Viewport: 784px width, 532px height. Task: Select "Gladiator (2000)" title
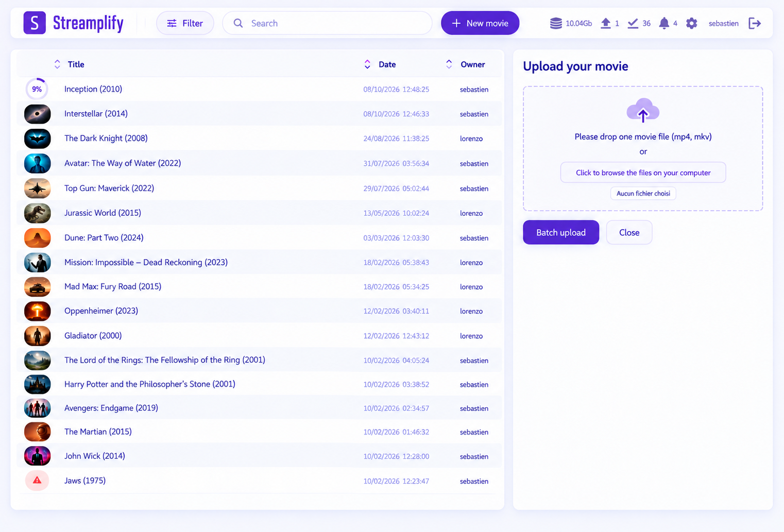point(93,335)
